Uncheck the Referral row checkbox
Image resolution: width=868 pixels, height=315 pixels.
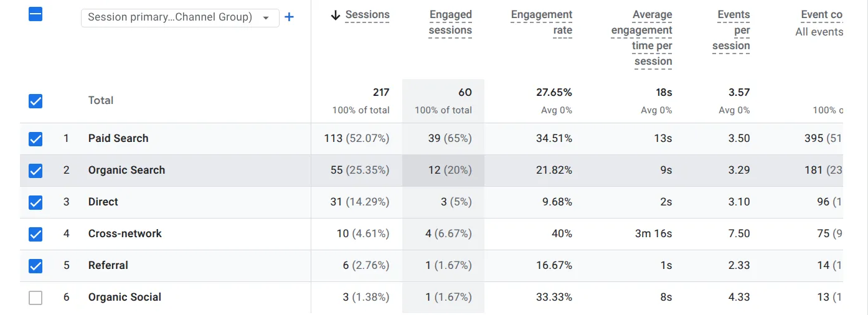[x=35, y=266]
